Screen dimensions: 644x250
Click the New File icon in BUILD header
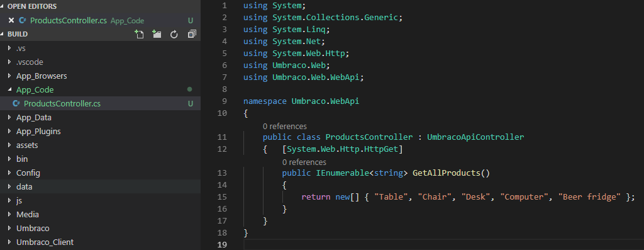pyautogui.click(x=140, y=34)
